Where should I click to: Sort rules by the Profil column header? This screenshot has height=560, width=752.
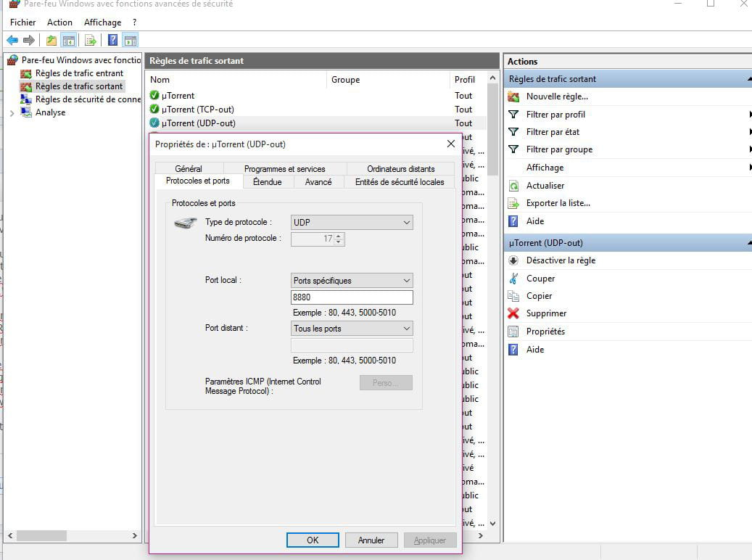[468, 80]
